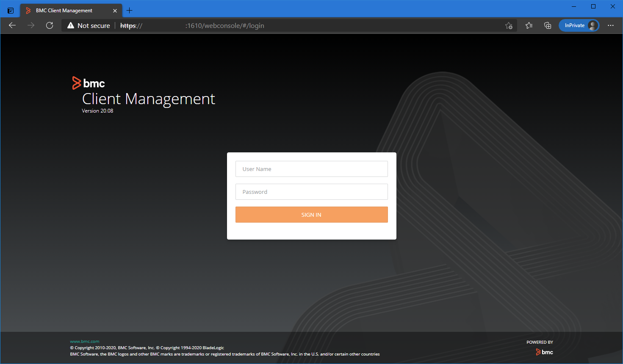Click the Not secure warning indicator
The height and width of the screenshot is (364, 623).
point(89,25)
